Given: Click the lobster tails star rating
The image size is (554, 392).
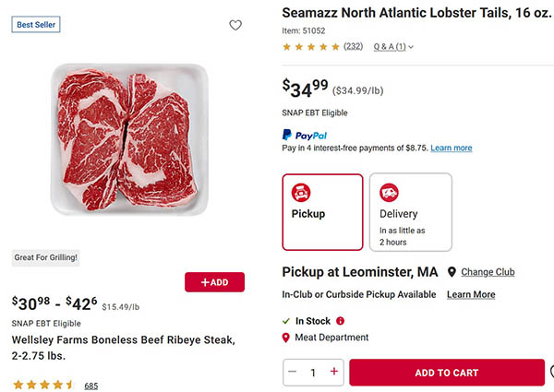Looking at the screenshot, I should click(x=310, y=46).
